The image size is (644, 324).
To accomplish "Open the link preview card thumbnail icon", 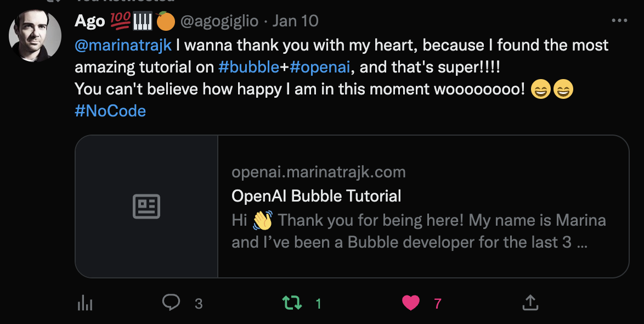I will (x=148, y=205).
